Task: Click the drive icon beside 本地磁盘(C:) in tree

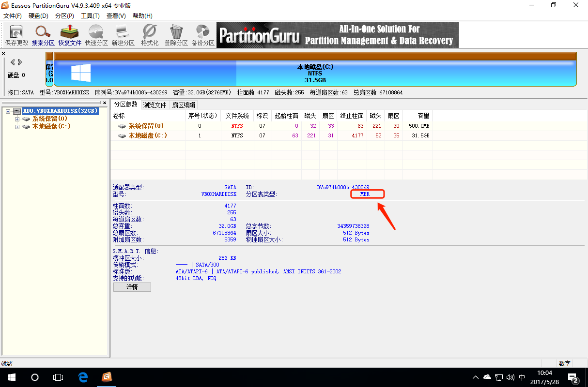Action: point(26,127)
